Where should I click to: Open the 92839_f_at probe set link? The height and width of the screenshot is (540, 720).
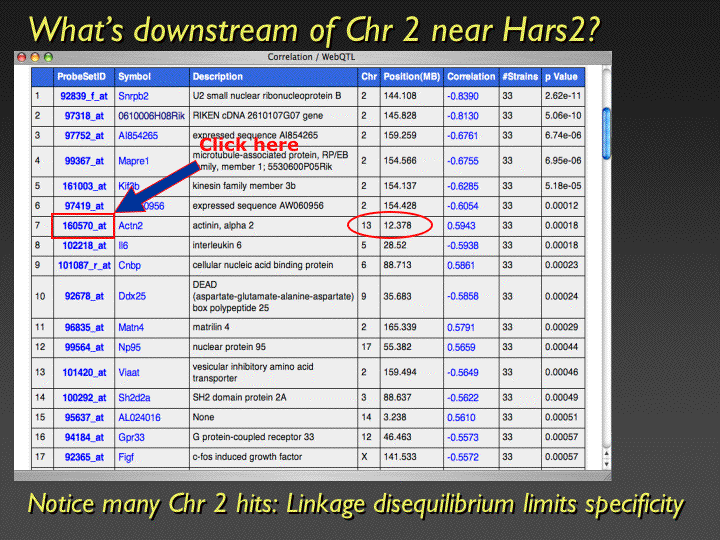[86, 96]
